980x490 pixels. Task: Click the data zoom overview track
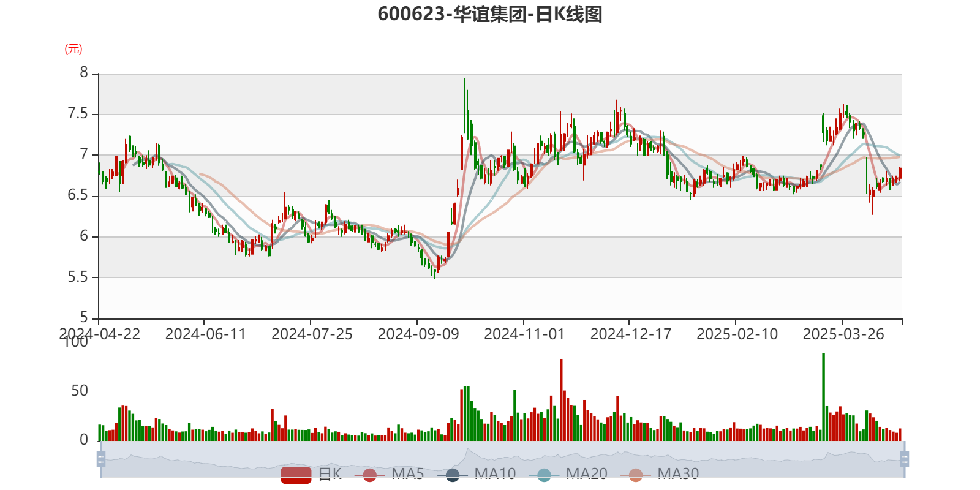(x=502, y=459)
